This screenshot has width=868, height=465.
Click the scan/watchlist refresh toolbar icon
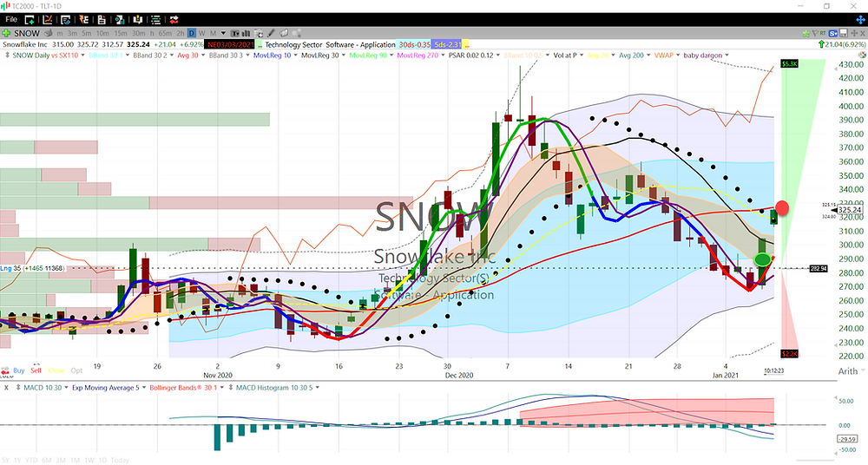(x=66, y=20)
